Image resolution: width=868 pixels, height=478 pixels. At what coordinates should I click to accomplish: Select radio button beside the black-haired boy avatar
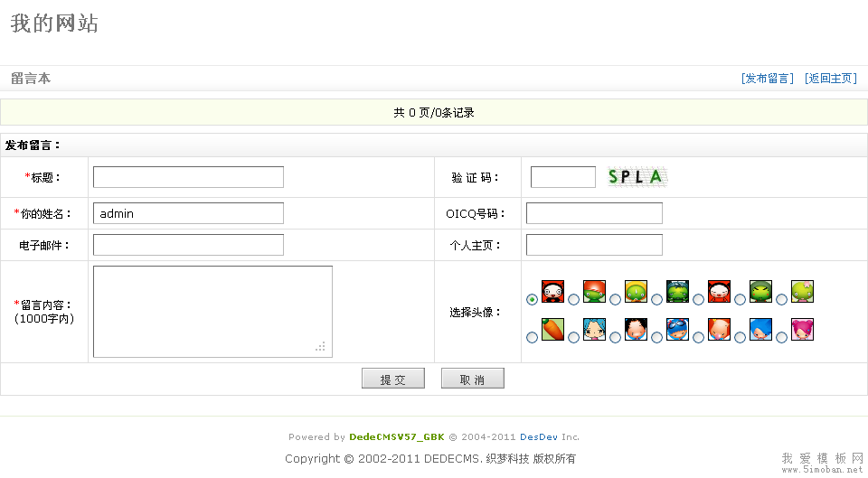click(615, 337)
